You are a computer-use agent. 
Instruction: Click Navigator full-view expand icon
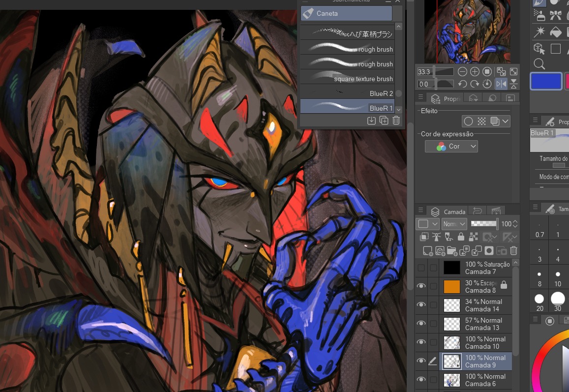(x=514, y=71)
